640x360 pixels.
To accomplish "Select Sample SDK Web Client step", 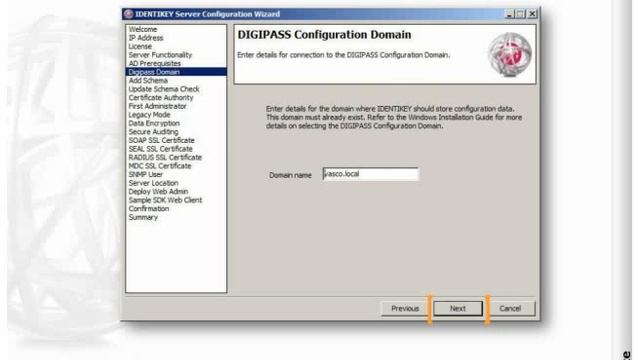I will click(165, 200).
